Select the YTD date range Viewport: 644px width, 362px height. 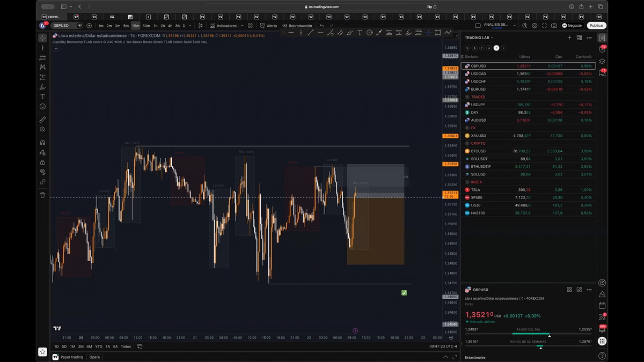tap(98, 346)
